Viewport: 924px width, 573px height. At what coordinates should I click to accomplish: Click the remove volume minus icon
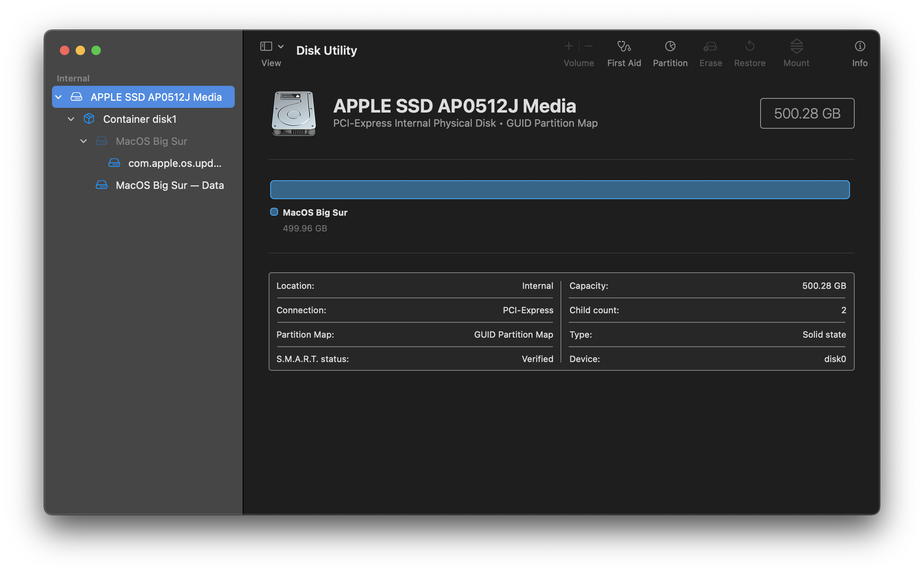[589, 46]
